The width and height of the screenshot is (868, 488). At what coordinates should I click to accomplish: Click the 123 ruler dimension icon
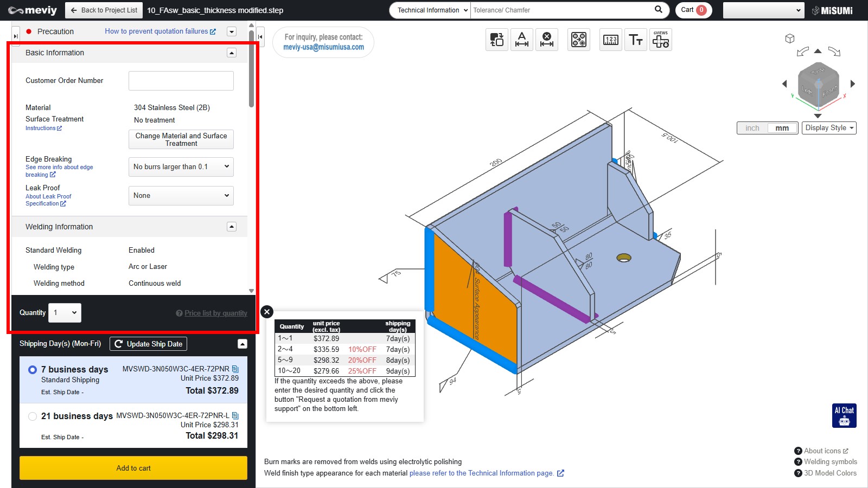click(x=610, y=40)
